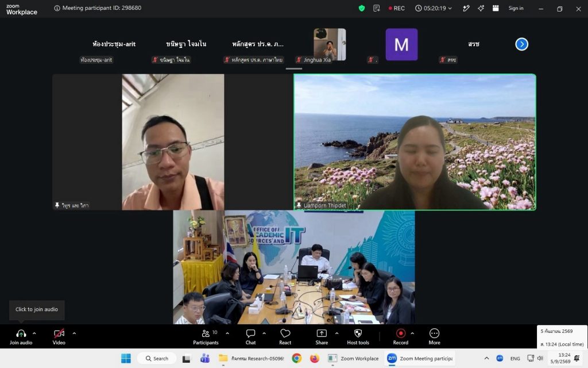Expand the Video options arrow
The image size is (588, 368).
(x=74, y=333)
